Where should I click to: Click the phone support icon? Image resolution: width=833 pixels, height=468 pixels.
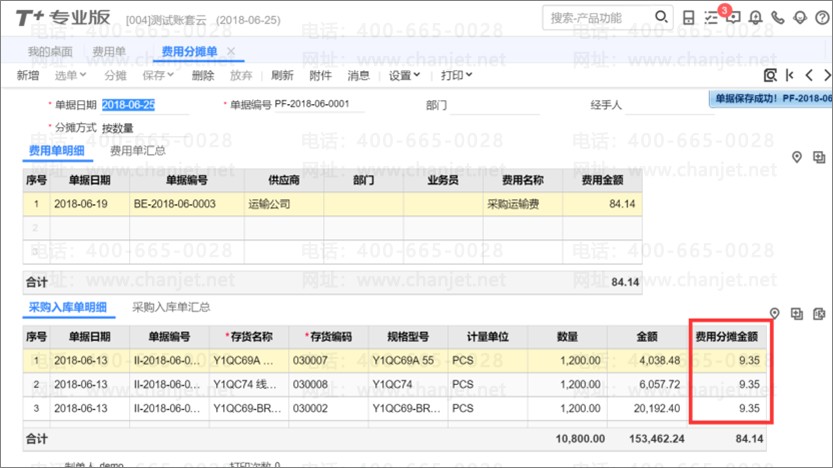[x=777, y=18]
